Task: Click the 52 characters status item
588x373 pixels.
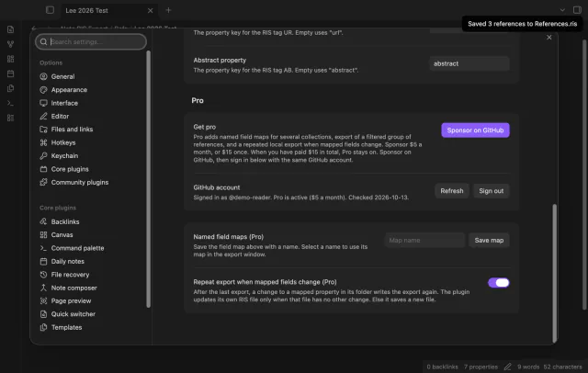Action: pyautogui.click(x=562, y=367)
